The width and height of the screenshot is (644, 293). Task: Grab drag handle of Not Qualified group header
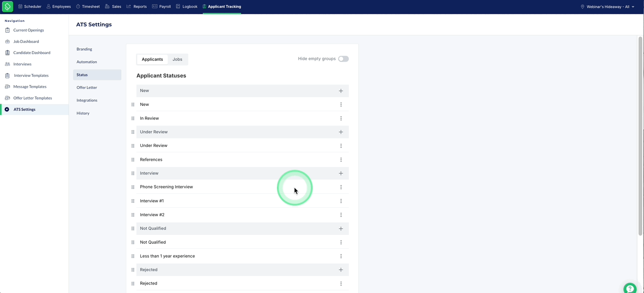[133, 229]
